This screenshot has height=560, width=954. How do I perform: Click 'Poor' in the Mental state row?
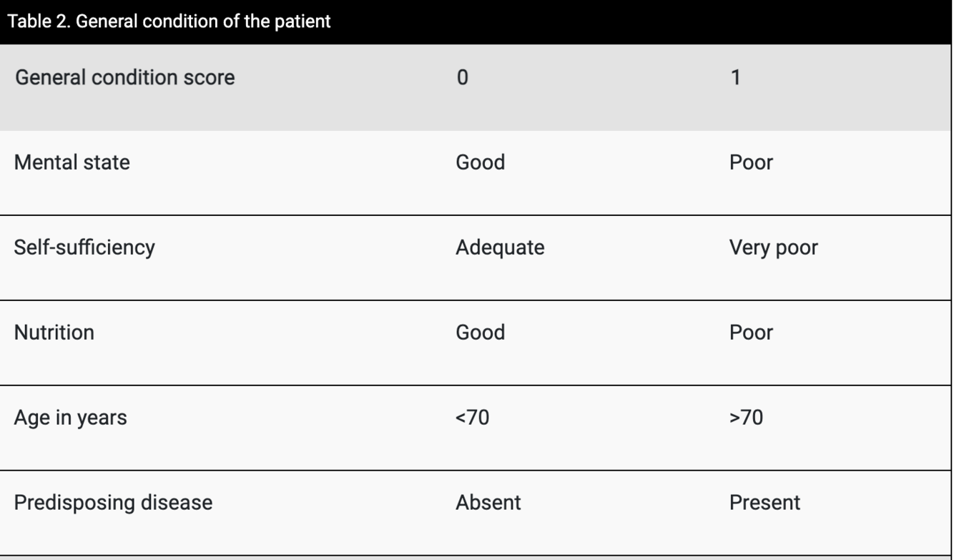[x=751, y=162]
